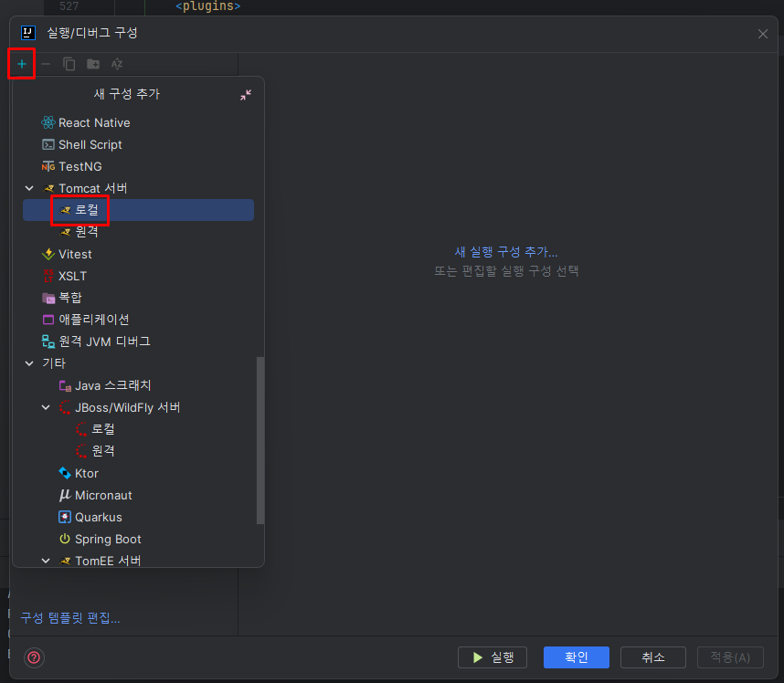Select TomEE 서버 group item
The width and height of the screenshot is (784, 683).
[108, 561]
